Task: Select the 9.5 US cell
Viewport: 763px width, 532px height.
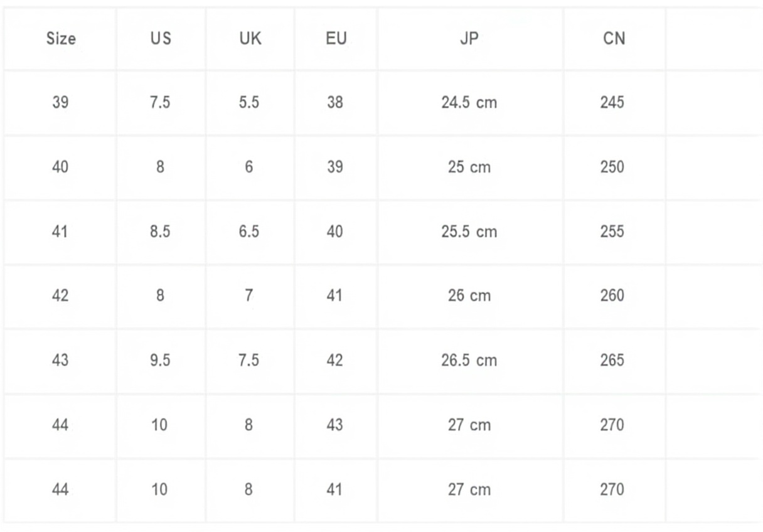Action: [x=160, y=360]
